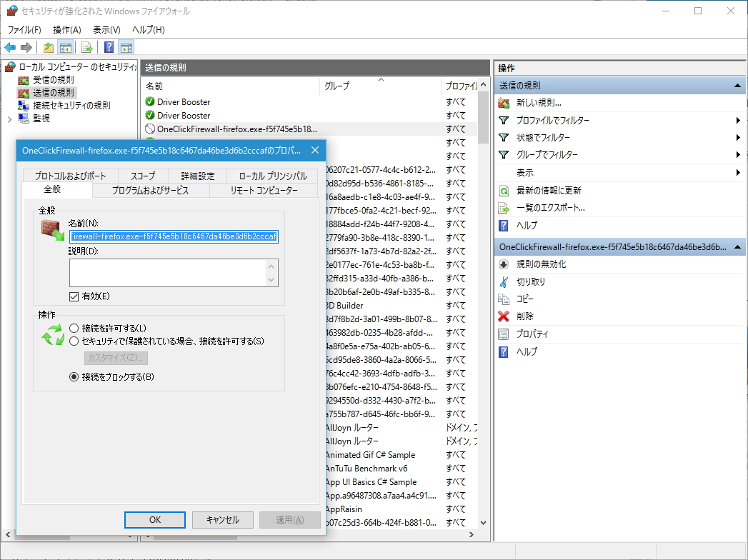Image resolution: width=748 pixels, height=560 pixels.
Task: Select the ローカル コンピューター root node
Action: [77, 66]
